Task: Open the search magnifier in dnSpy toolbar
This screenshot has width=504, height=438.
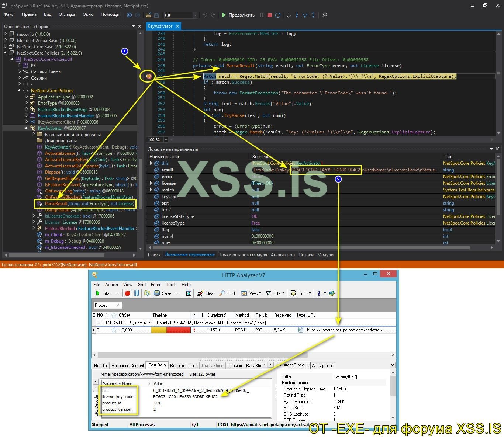Action: [x=324, y=15]
